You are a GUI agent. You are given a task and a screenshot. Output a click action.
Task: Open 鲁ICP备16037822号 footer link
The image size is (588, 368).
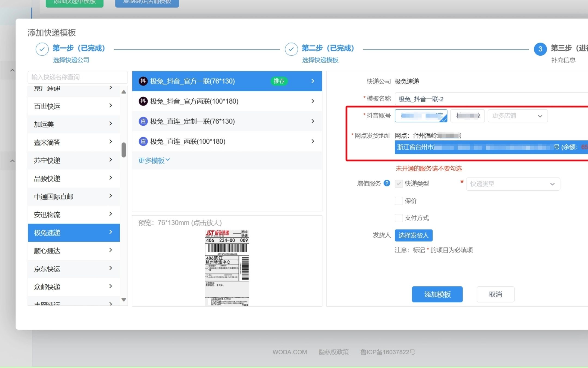tap(388, 352)
